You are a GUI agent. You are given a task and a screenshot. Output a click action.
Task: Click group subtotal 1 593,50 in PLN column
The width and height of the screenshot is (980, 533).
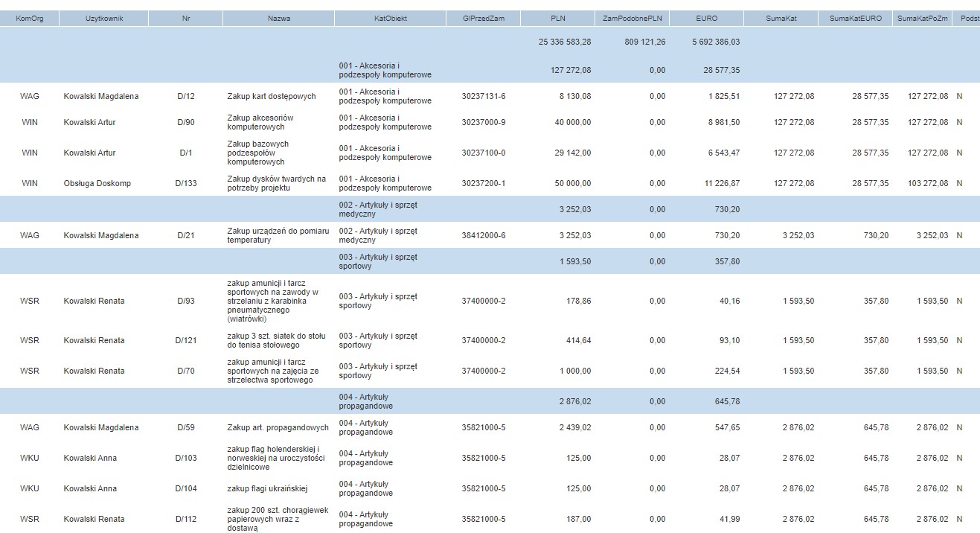click(x=576, y=261)
